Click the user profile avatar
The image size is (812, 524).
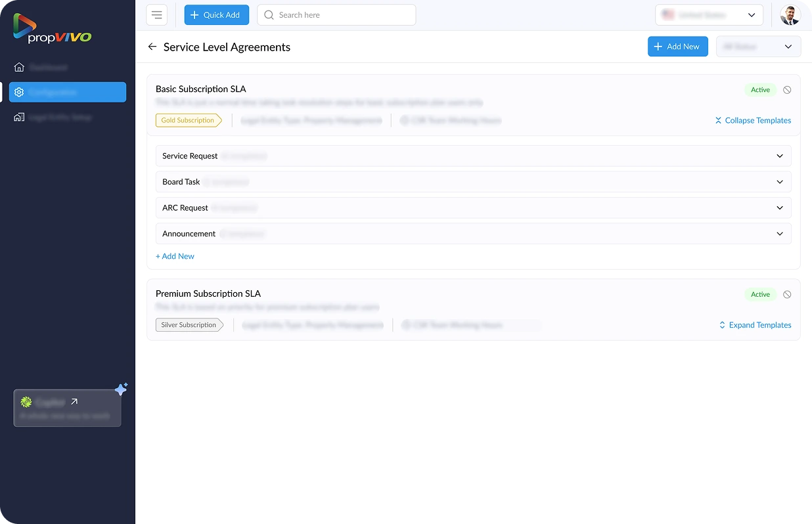click(x=790, y=15)
